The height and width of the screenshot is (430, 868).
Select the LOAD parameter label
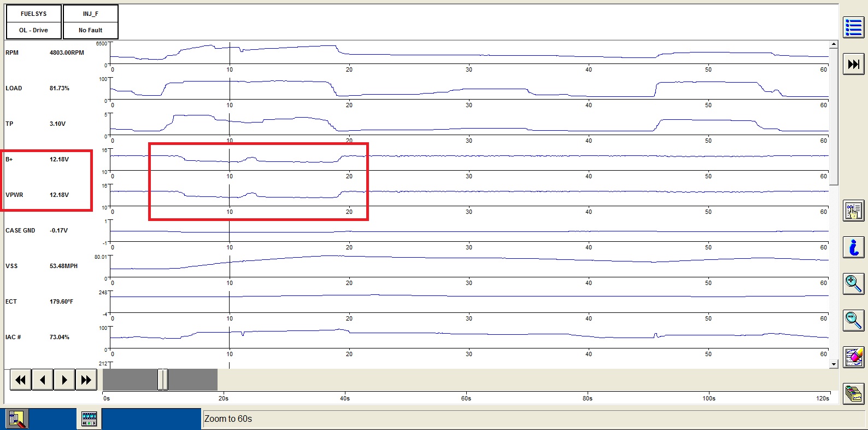(x=14, y=88)
